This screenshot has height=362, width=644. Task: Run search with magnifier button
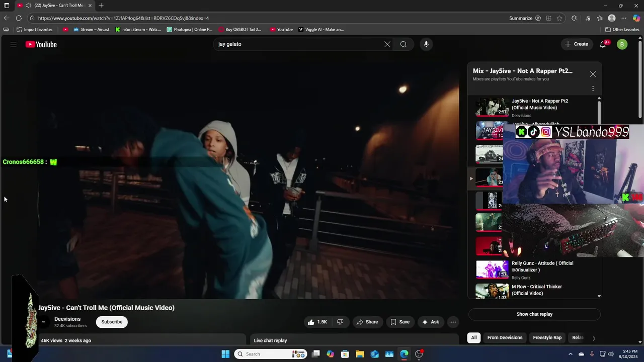click(x=404, y=44)
